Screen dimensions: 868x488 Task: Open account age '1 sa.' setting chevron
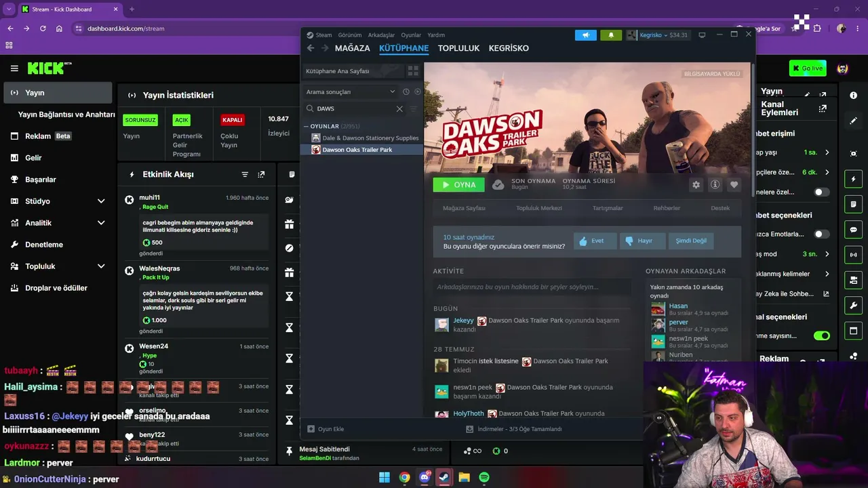click(827, 152)
